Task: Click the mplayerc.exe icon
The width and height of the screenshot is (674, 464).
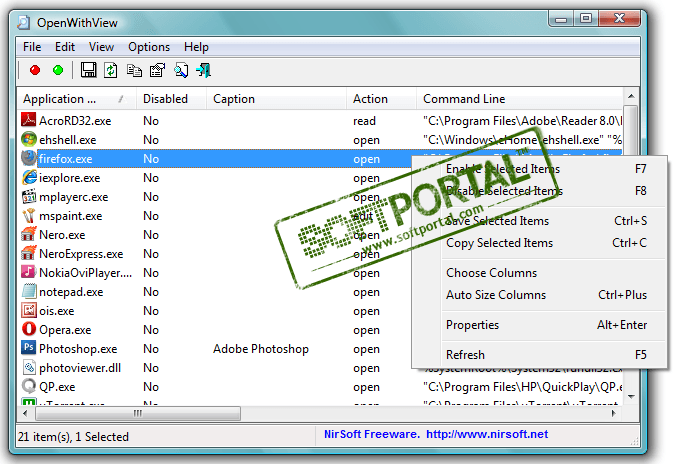Action: coord(28,197)
